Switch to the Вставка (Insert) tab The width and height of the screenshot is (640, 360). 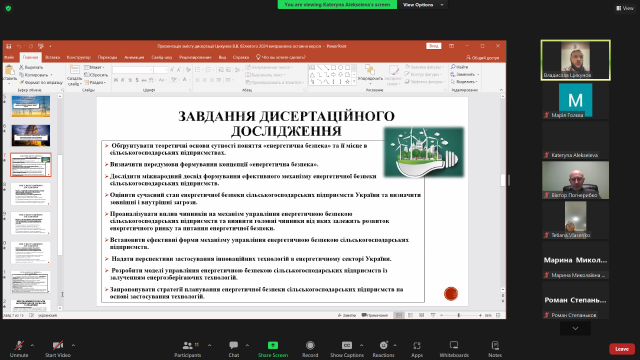(x=53, y=58)
